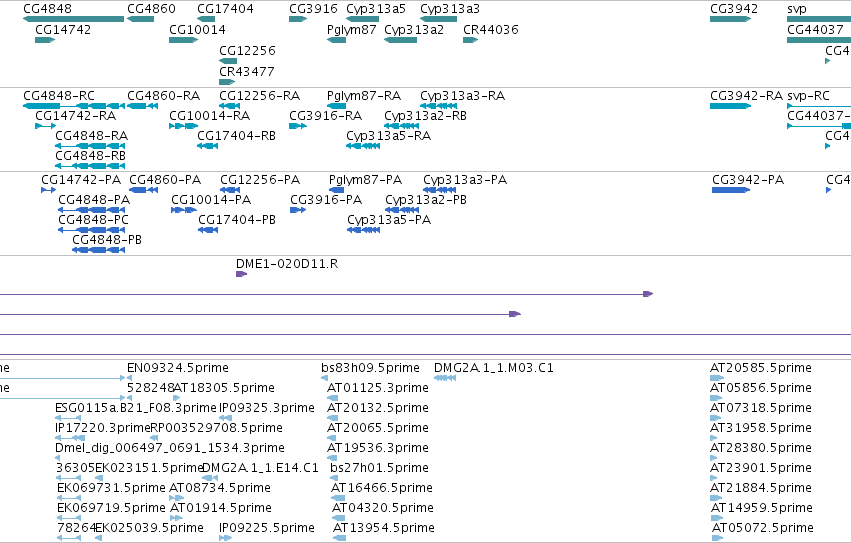The image size is (851, 543).
Task: Select EST EN09324.5prime
Action: (178, 368)
